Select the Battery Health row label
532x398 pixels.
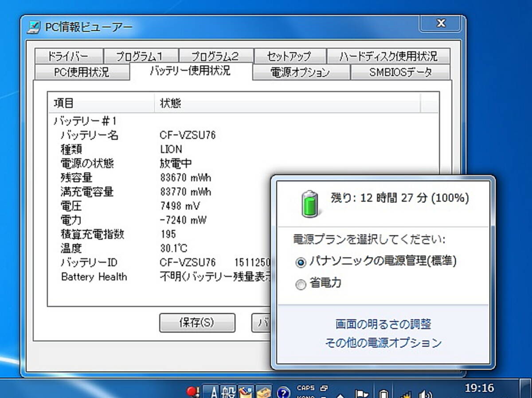click(94, 277)
